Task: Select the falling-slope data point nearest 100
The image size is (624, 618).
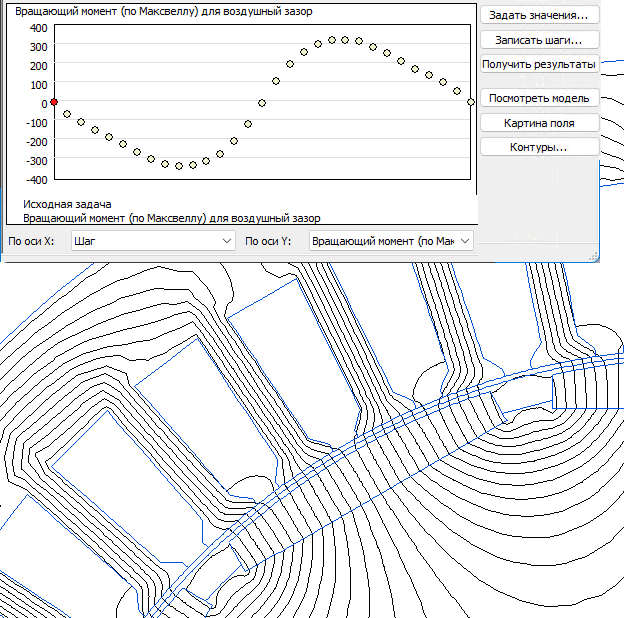Action: point(443,82)
